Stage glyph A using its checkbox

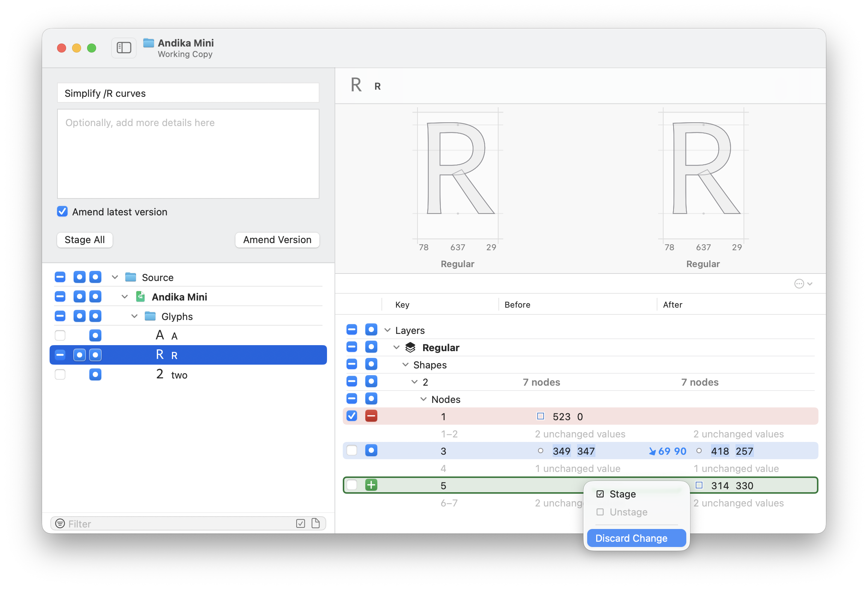pos(60,335)
